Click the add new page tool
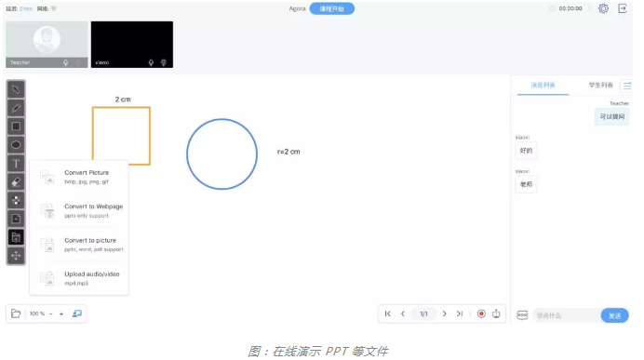Viewport: 644px width, 360px height. (16, 219)
